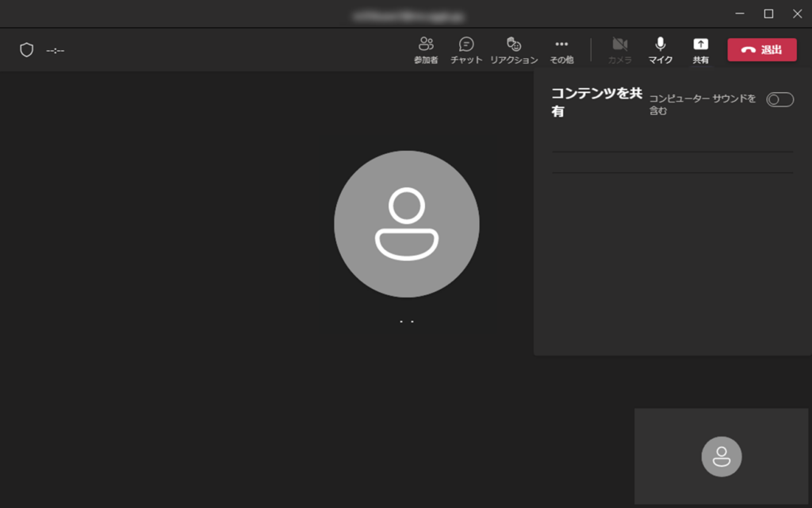The width and height of the screenshot is (812, 508).
Task: Click the blurred window title text
Action: click(x=408, y=15)
